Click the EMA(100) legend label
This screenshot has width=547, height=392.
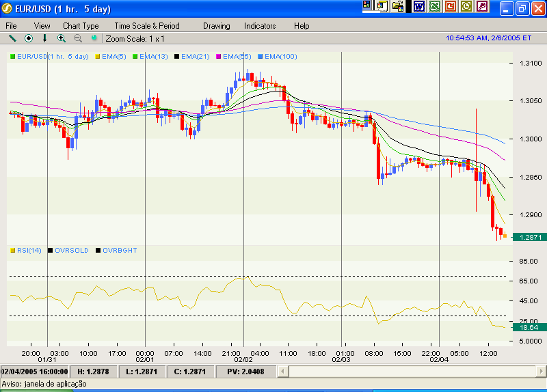(x=280, y=56)
